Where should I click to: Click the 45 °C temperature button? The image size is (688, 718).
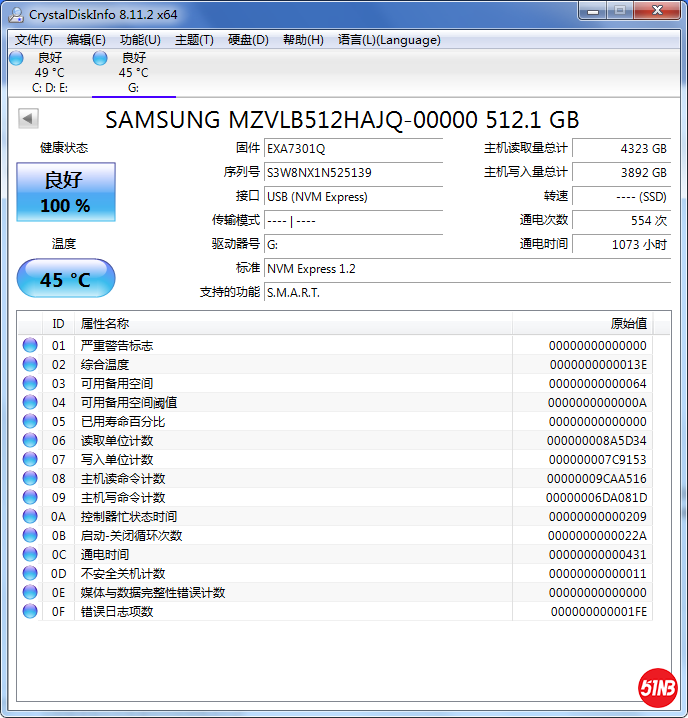tap(66, 279)
